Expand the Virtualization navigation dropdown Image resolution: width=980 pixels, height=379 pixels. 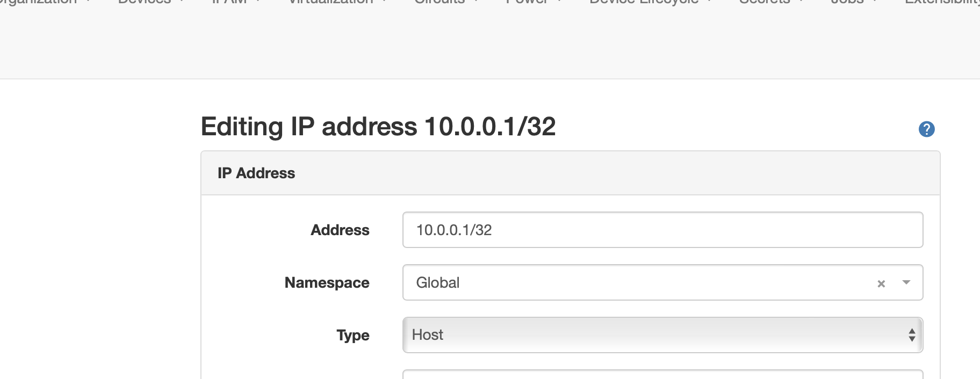(x=384, y=2)
